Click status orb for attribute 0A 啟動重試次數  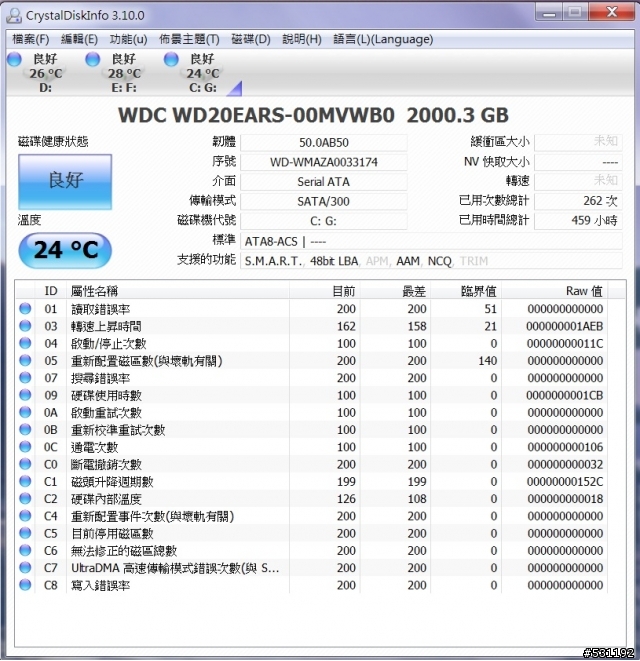(25, 412)
